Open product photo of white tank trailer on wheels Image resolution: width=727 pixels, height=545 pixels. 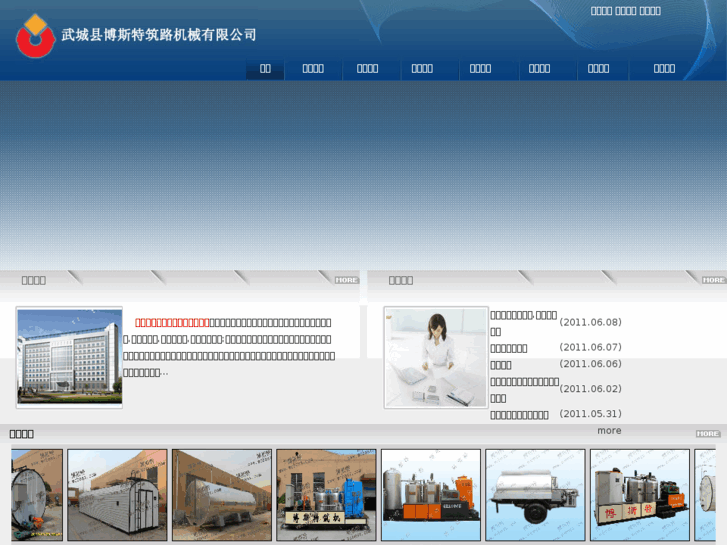(536, 495)
